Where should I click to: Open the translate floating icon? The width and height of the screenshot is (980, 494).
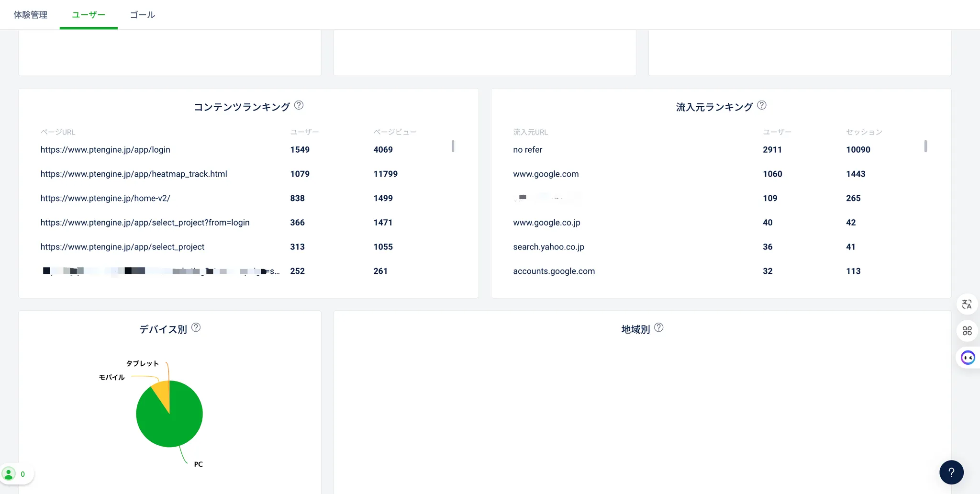point(967,304)
